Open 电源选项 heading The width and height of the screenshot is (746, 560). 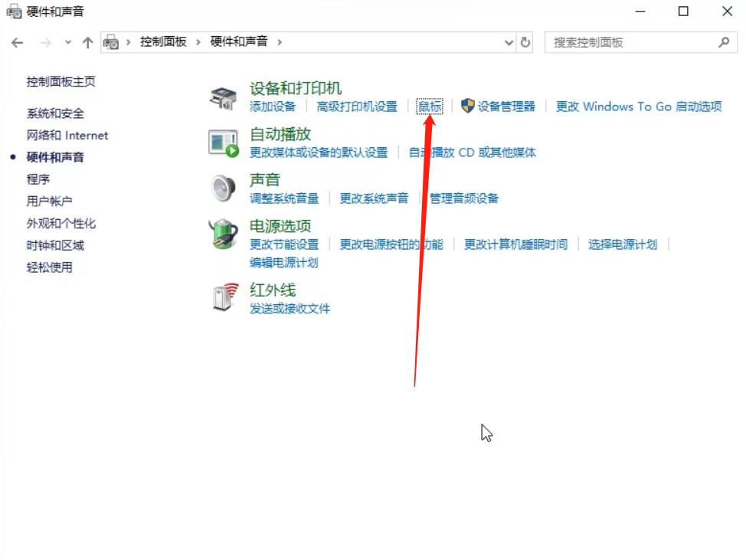click(x=280, y=227)
